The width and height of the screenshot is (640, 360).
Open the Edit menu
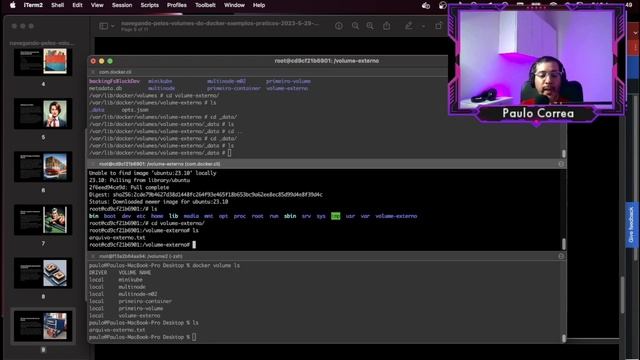(x=77, y=5)
